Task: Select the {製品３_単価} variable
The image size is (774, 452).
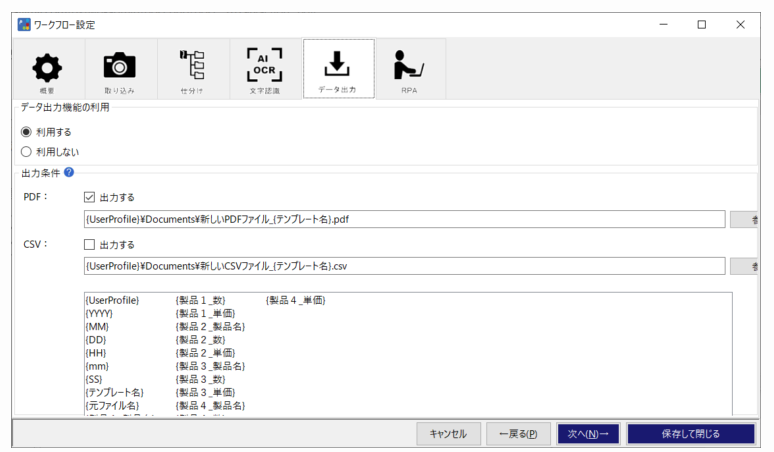Action: [x=205, y=392]
